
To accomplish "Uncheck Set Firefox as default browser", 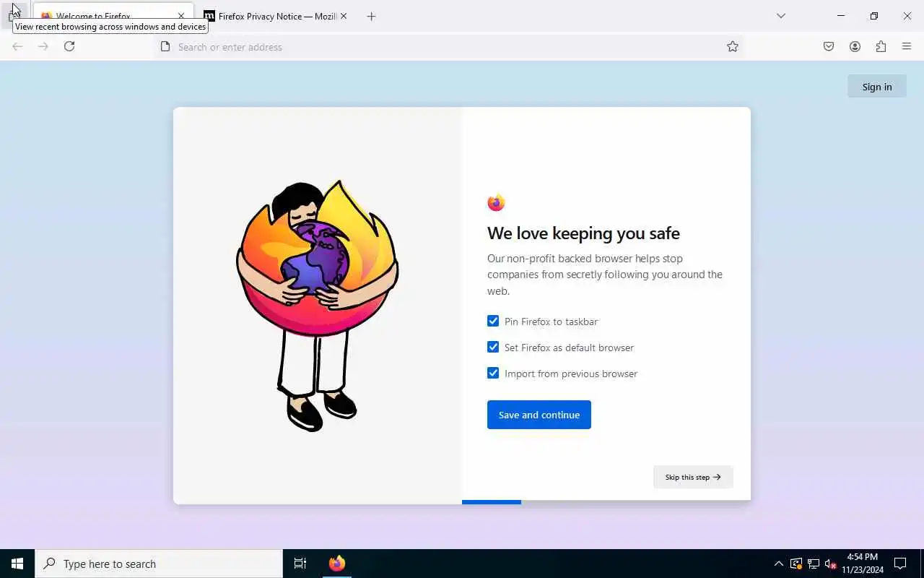I will (x=493, y=347).
